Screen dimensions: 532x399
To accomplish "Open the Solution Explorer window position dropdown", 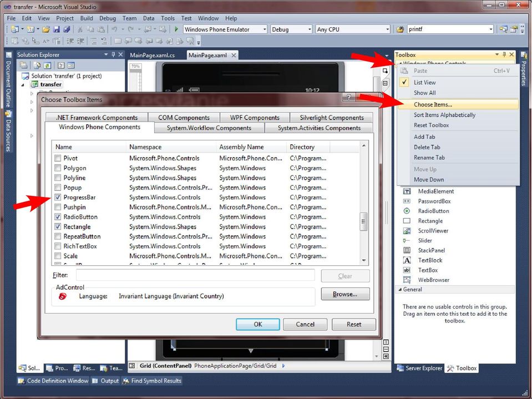I will click(106, 54).
